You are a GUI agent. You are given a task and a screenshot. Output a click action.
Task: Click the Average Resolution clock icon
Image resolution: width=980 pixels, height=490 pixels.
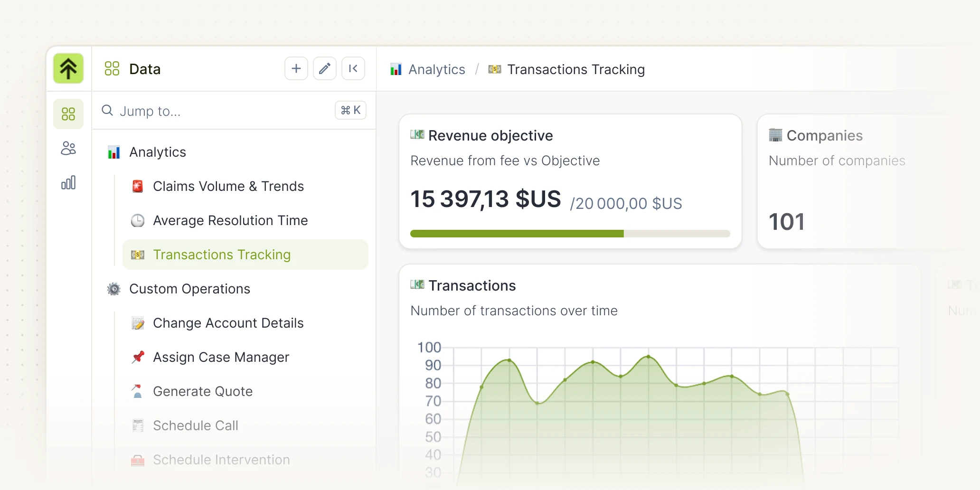(x=138, y=220)
